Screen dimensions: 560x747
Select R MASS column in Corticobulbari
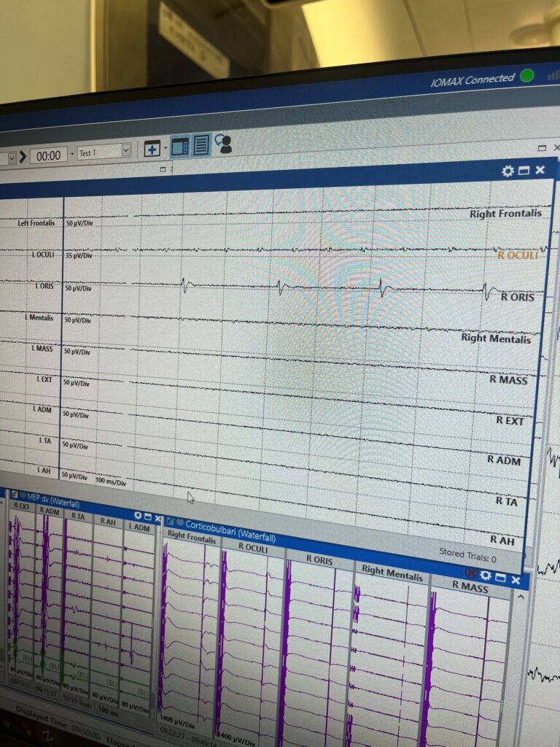470,587
